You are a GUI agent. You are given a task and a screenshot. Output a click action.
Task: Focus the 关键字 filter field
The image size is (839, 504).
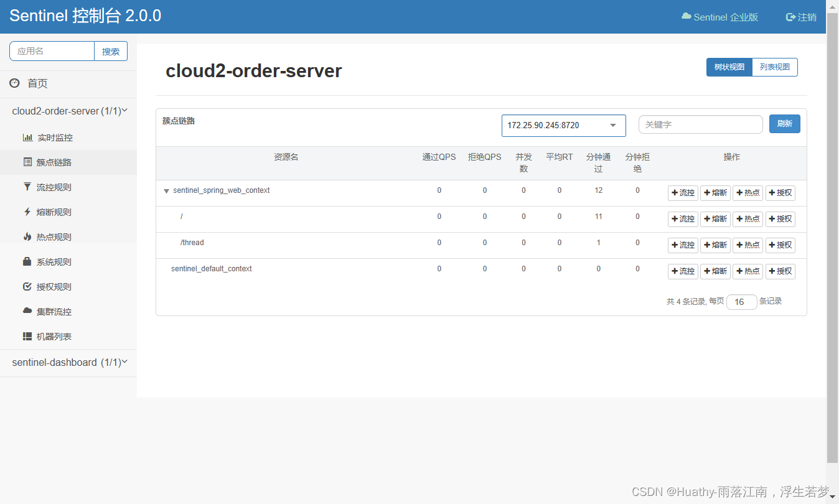[700, 124]
